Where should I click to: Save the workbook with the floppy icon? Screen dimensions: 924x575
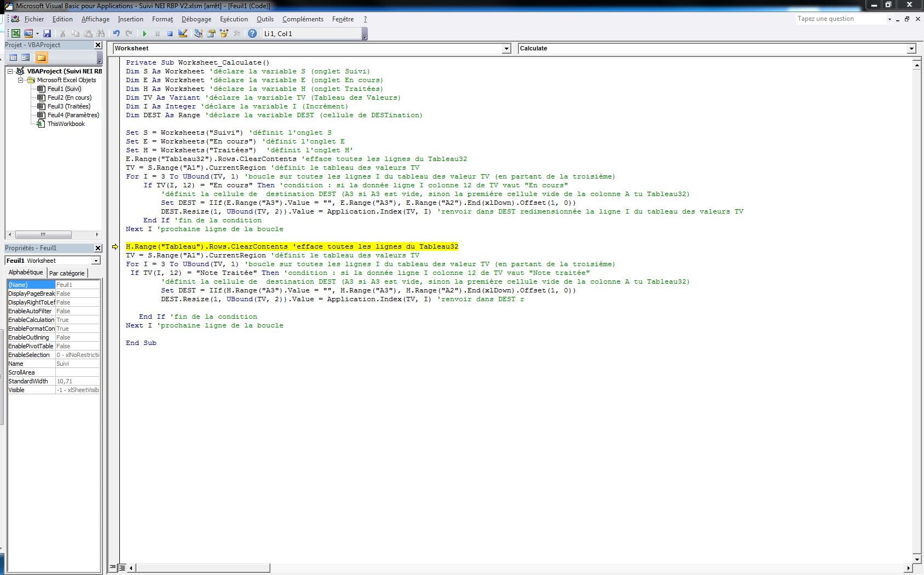point(47,34)
